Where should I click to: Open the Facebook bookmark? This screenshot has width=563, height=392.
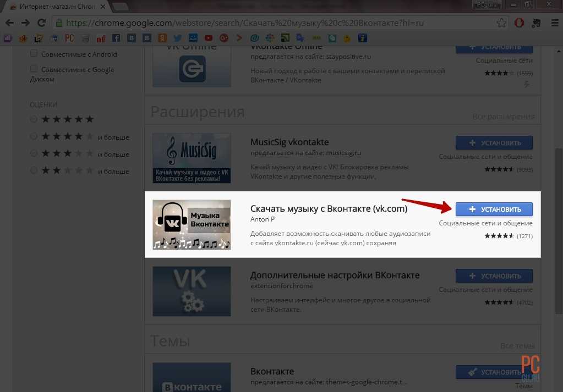116,38
